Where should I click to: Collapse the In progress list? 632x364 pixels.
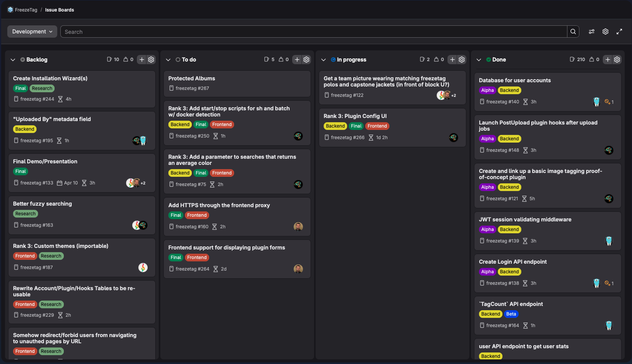(x=323, y=60)
